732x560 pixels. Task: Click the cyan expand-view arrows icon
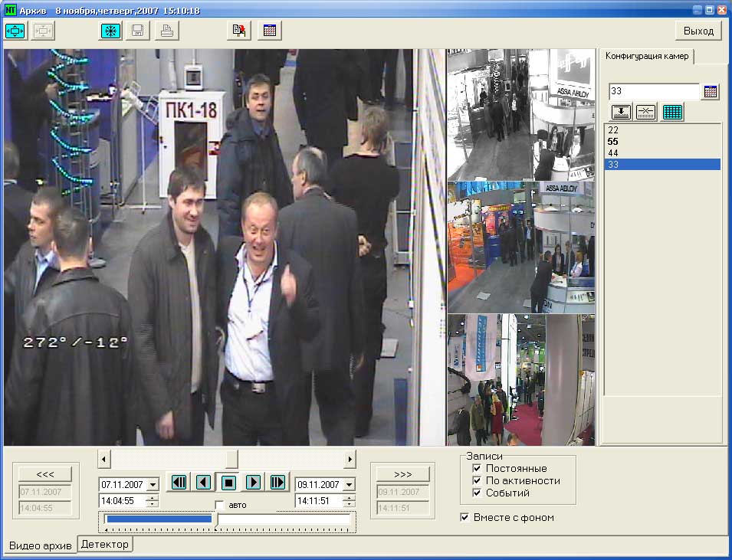[16, 31]
